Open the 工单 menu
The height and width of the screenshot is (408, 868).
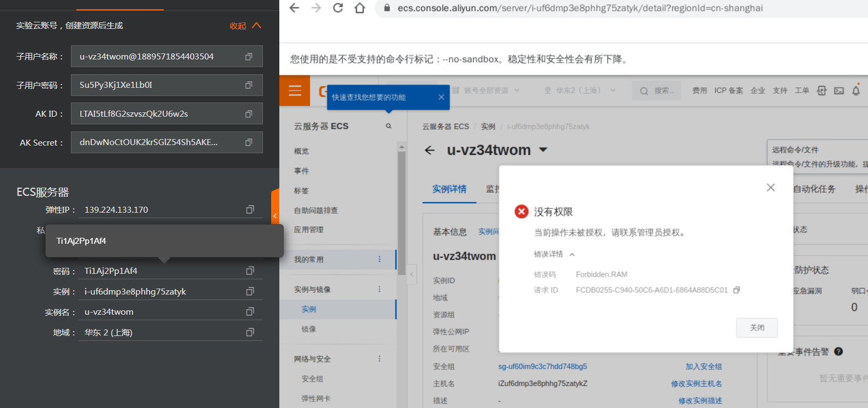[802, 91]
